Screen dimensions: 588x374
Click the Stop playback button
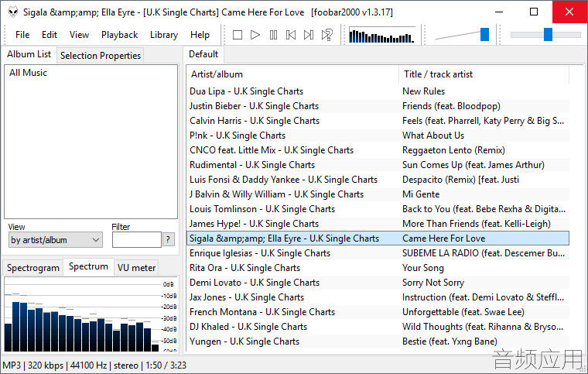237,35
